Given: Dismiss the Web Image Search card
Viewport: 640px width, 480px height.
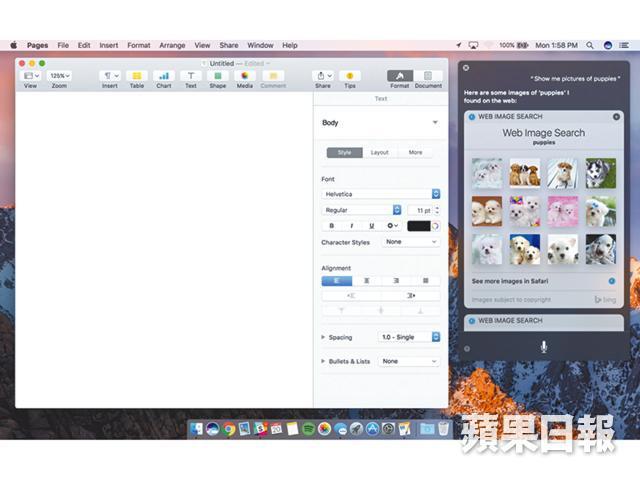Looking at the screenshot, I should pos(616,117).
